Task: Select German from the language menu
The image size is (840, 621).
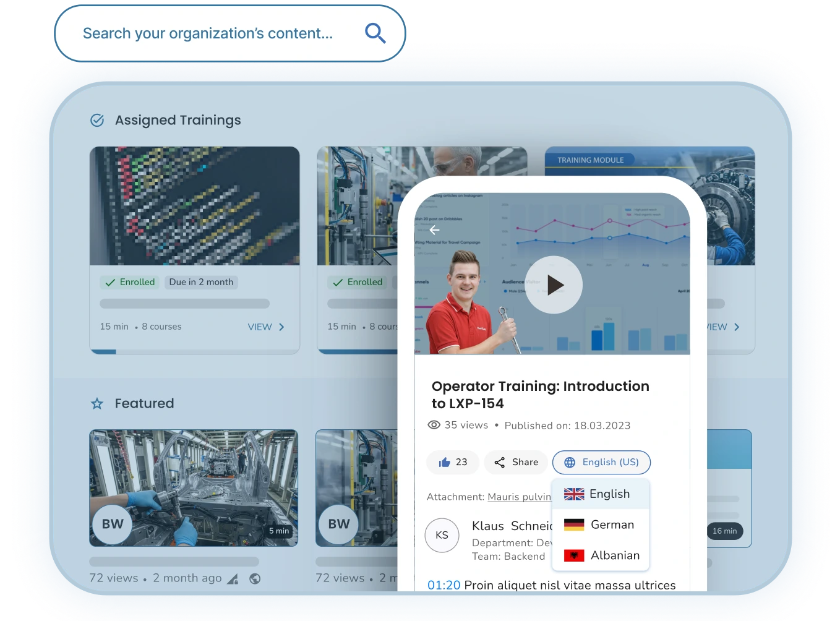Action: (x=599, y=525)
